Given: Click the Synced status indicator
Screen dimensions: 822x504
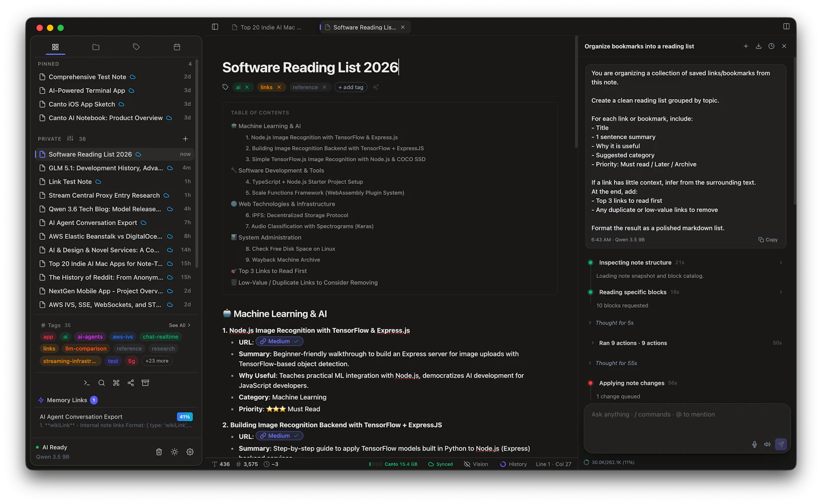Looking at the screenshot, I should click(x=440, y=464).
